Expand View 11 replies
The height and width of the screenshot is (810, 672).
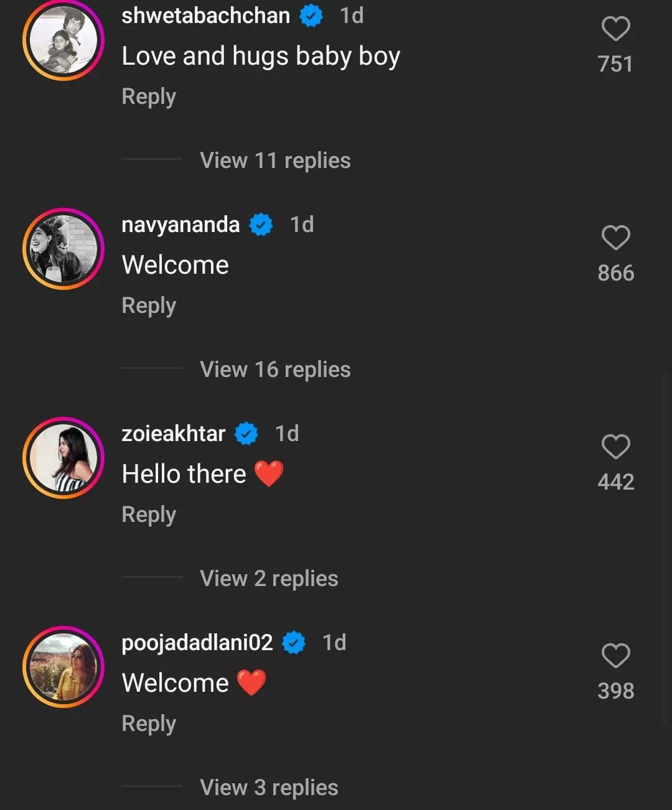(275, 161)
